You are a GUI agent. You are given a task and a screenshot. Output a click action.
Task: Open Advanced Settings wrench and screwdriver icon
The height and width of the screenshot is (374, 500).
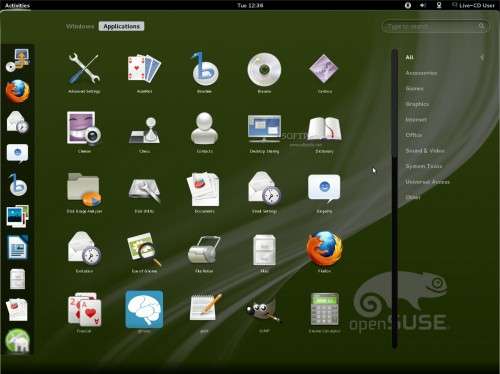pos(84,69)
